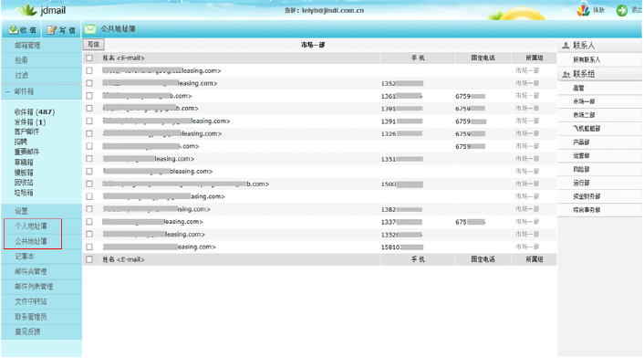
Task: Select 产品部 contact group
Action: coord(581,142)
